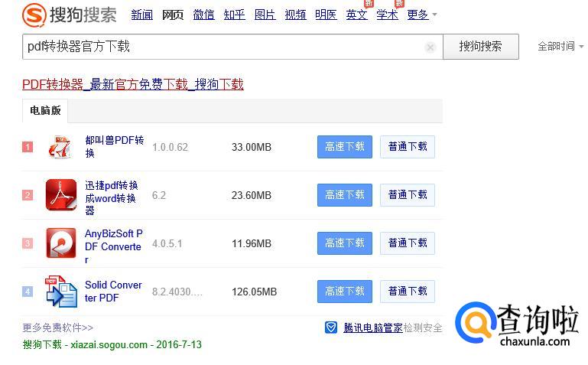This screenshot has width=588, height=365.
Task: Click rank badge number 1
Action: click(28, 147)
